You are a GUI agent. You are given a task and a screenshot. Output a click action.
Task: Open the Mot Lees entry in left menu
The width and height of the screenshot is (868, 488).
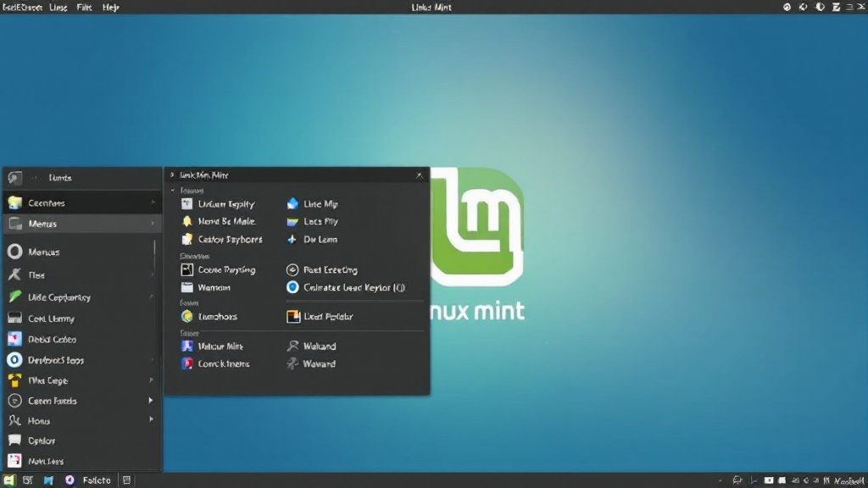[82, 461]
